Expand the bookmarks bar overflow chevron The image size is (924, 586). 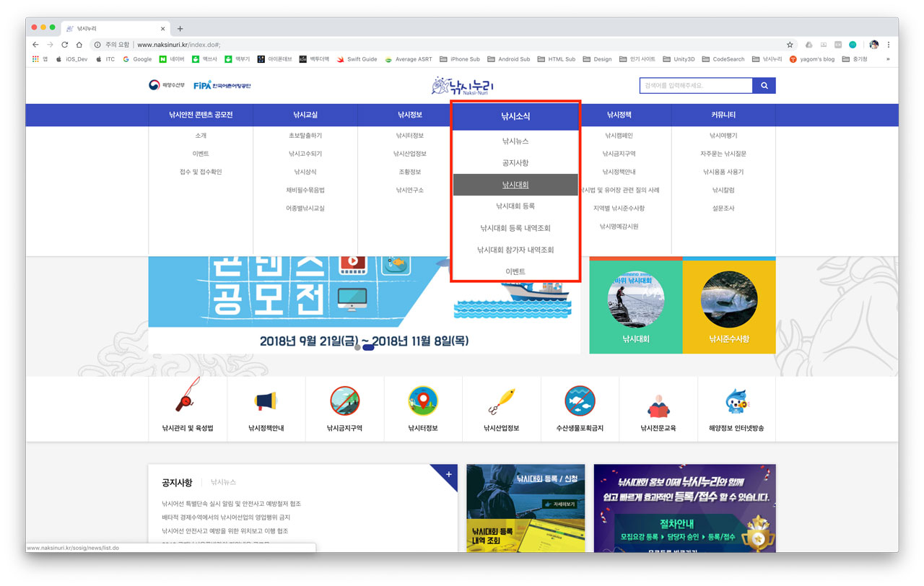(888, 59)
